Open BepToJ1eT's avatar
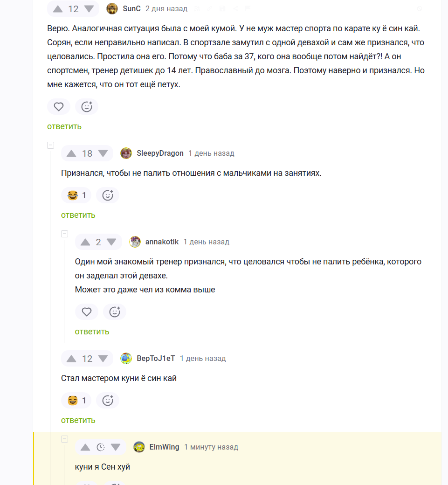448x485 pixels. click(126, 359)
